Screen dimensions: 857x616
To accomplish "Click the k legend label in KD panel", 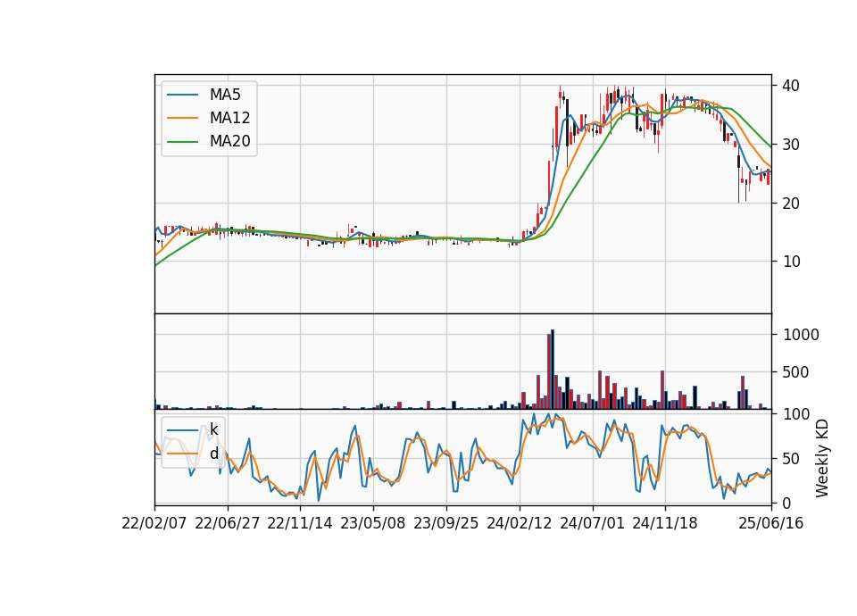I will coord(213,429).
